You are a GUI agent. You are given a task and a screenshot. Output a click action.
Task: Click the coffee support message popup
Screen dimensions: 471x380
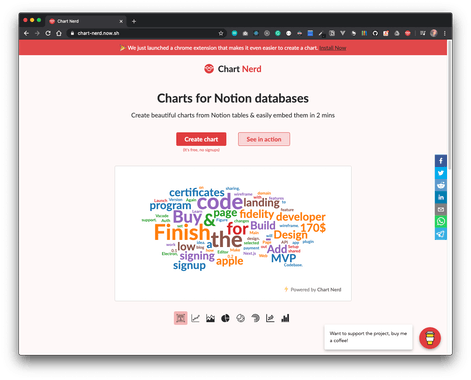pyautogui.click(x=368, y=337)
